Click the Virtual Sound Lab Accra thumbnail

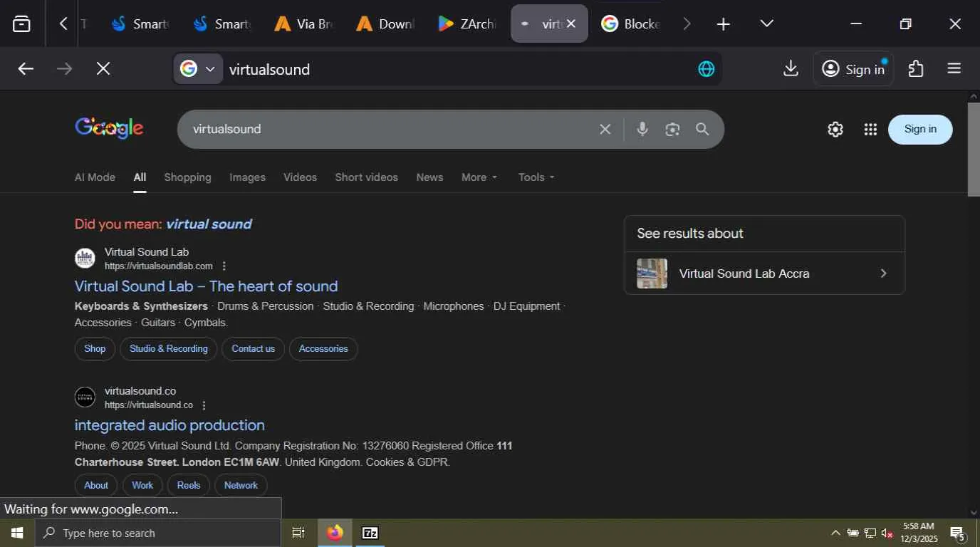tap(652, 273)
